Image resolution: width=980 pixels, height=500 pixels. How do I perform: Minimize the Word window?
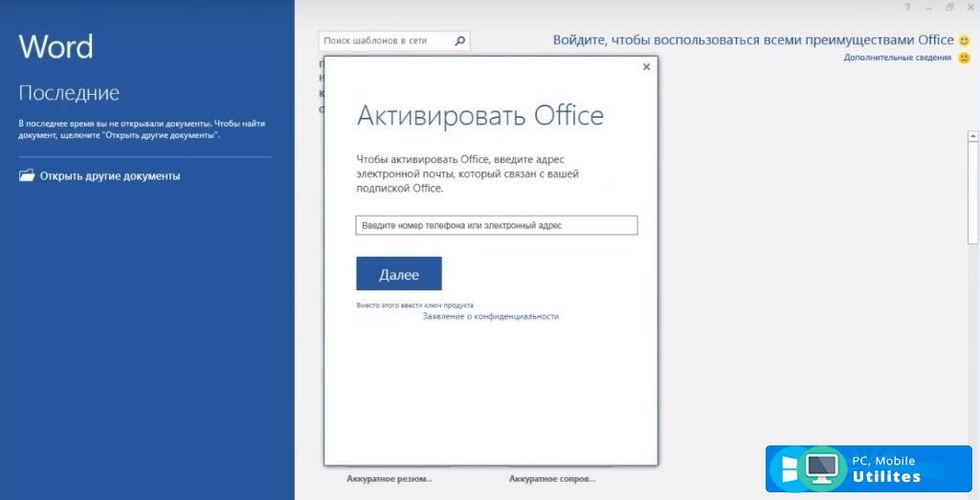(928, 8)
